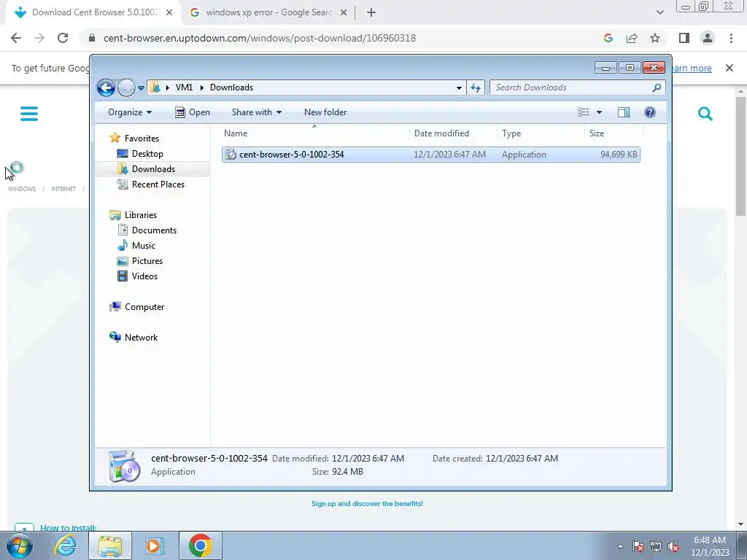
Task: Click the Downloads breadcrumb segment
Action: [231, 87]
